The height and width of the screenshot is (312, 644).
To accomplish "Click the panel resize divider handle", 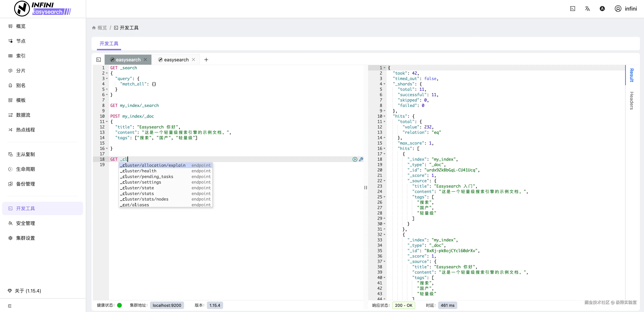I will tap(366, 188).
